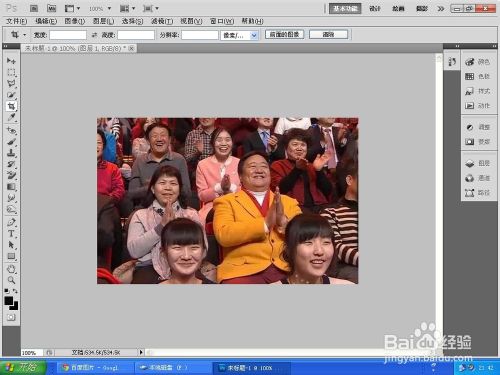This screenshot has height=375, width=500.
Task: Select the Eraser tool
Action: click(x=11, y=176)
